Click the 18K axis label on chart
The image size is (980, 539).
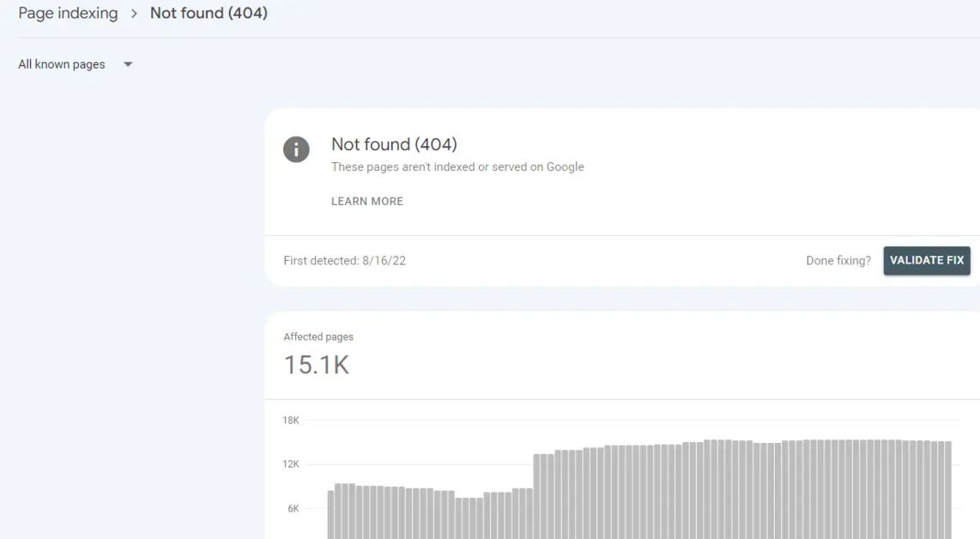point(291,421)
